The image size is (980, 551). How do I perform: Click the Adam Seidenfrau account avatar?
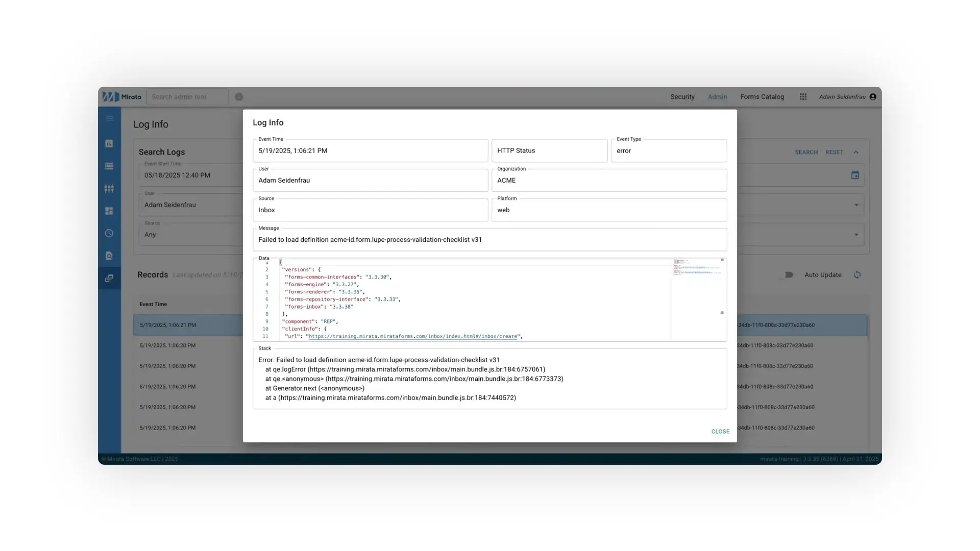pos(873,96)
